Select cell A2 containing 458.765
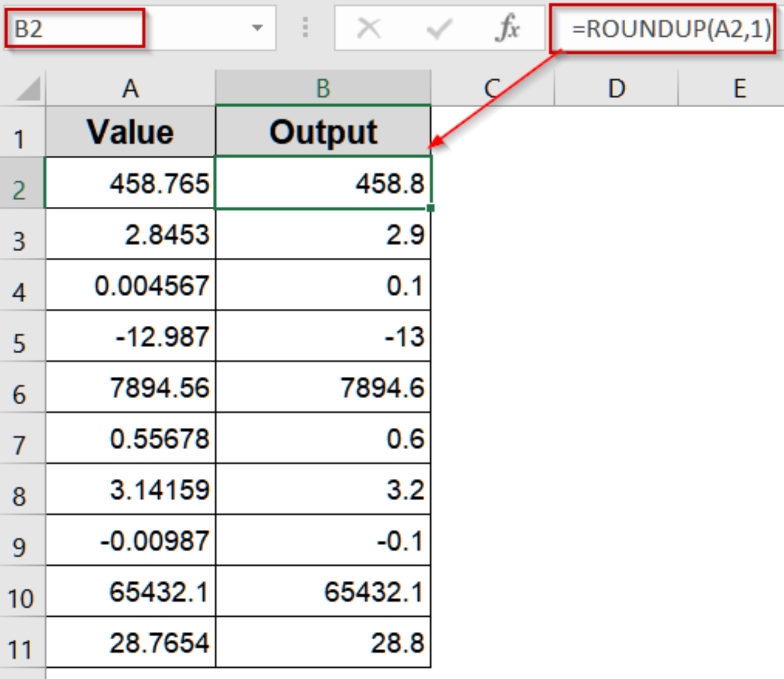 130,185
